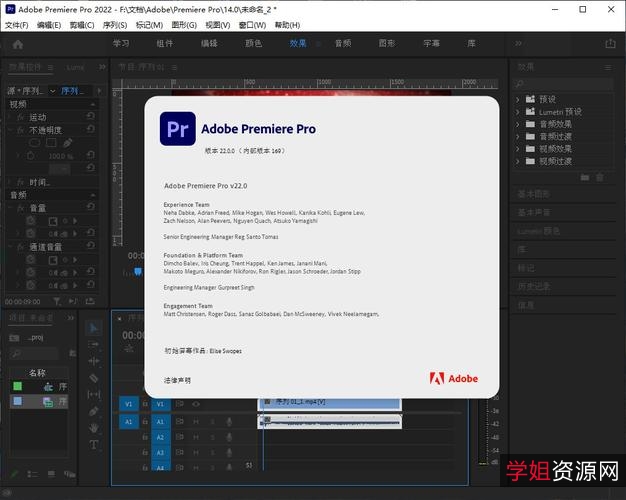This screenshot has height=500, width=626.
Task: Select the Slip tool
Action: pyautogui.click(x=94, y=395)
